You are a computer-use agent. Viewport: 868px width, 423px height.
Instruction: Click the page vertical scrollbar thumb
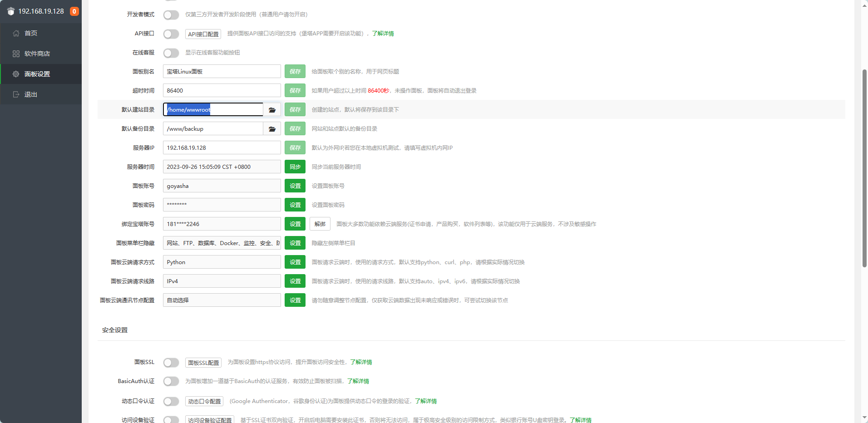click(864, 168)
